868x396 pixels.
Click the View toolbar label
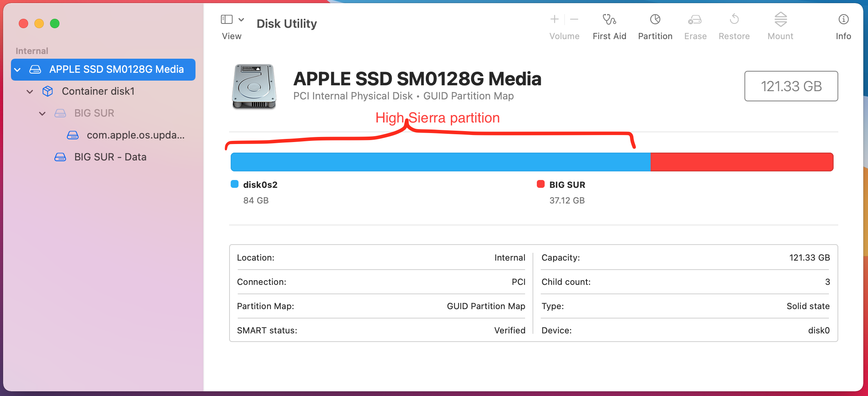point(232,36)
